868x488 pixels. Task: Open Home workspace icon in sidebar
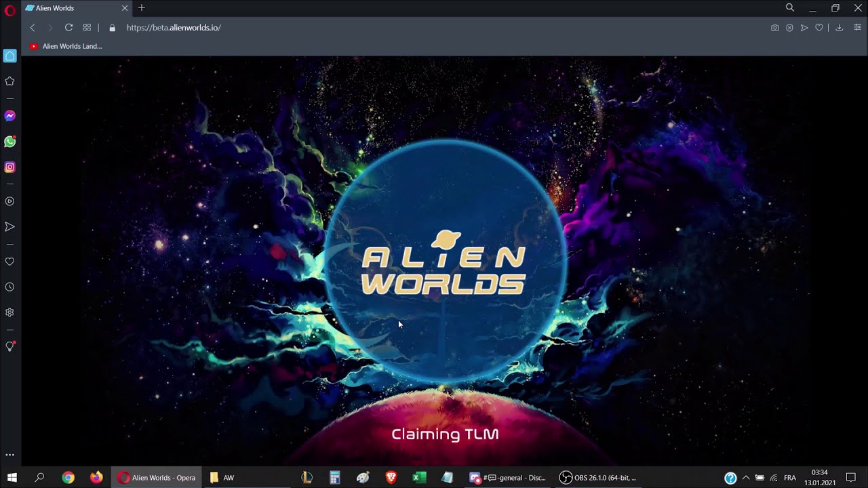[10, 56]
